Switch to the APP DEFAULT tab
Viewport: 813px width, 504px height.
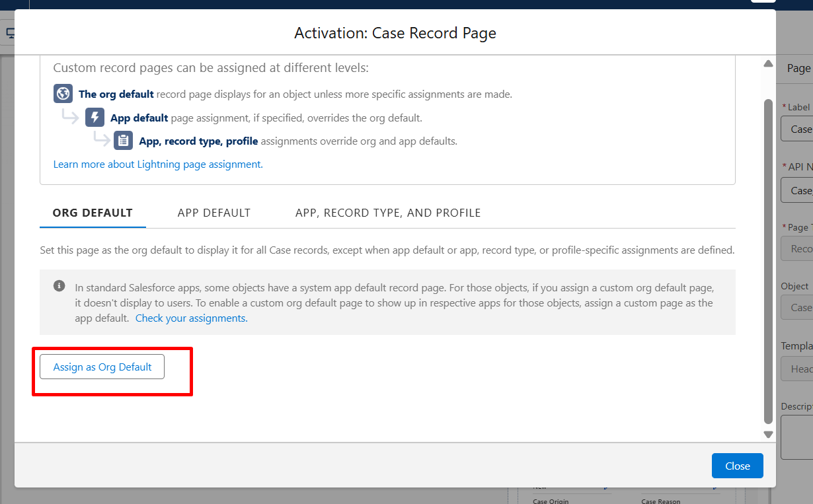214,213
